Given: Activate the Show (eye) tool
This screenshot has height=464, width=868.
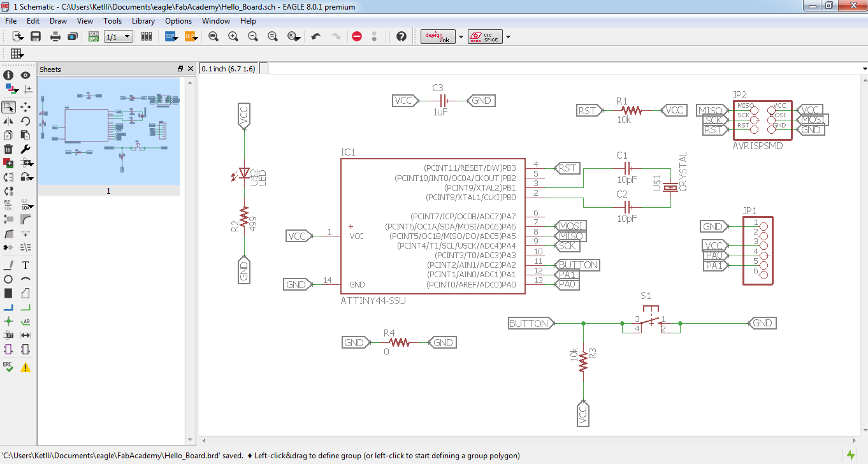Looking at the screenshot, I should [25, 75].
